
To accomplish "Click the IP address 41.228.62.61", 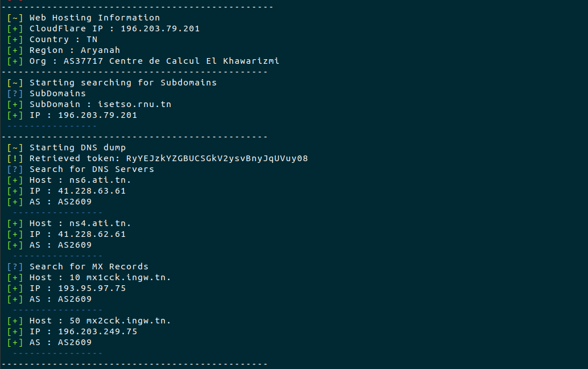I will pos(92,234).
